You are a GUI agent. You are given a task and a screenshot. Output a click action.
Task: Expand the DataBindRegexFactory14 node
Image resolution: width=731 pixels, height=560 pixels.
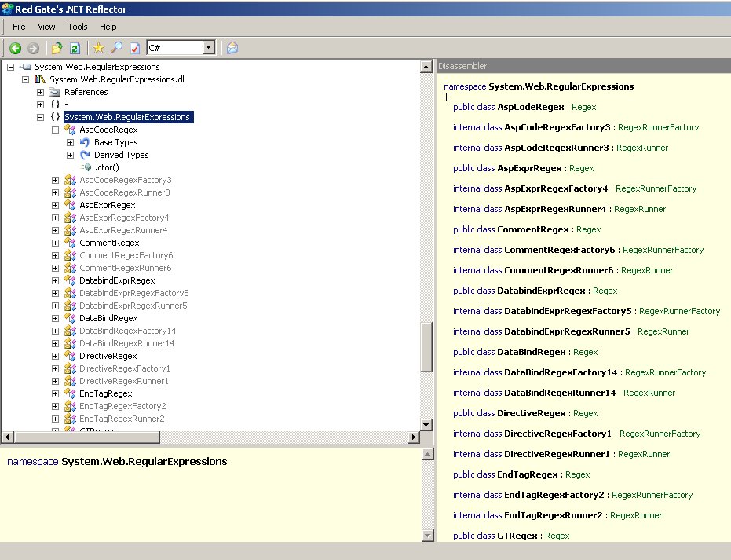click(x=55, y=331)
